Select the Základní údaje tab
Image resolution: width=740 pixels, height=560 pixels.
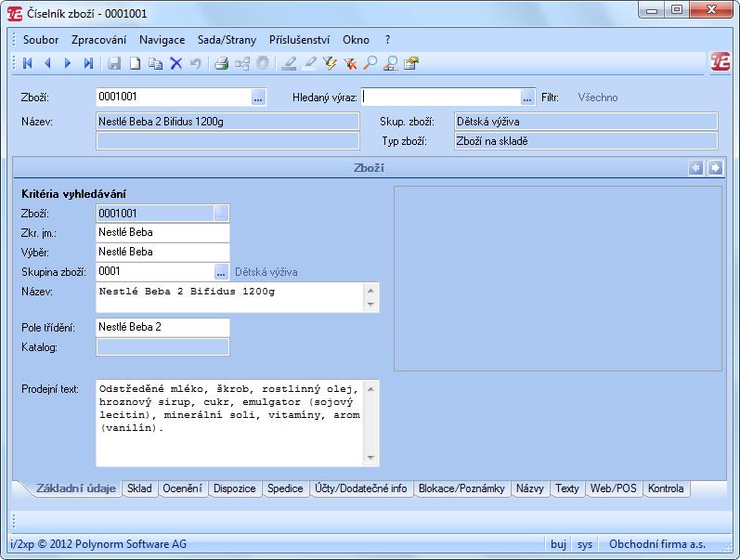pos(76,488)
